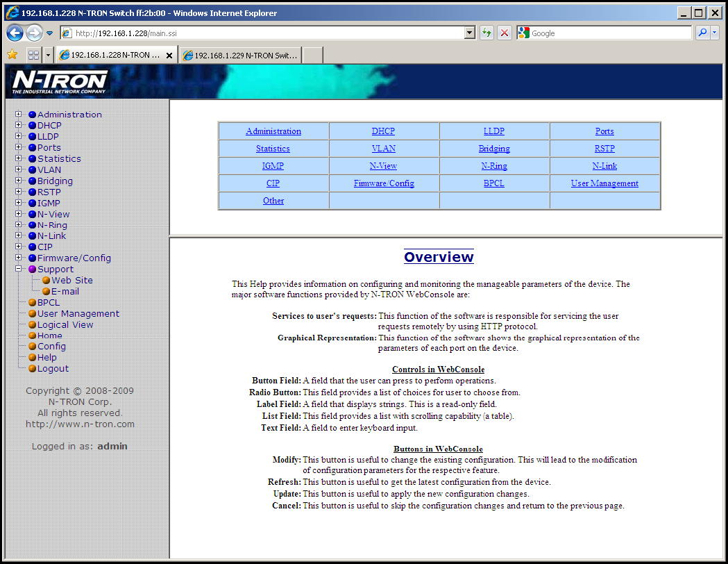Click the search magnifier icon
The image size is (728, 564).
coord(702,33)
